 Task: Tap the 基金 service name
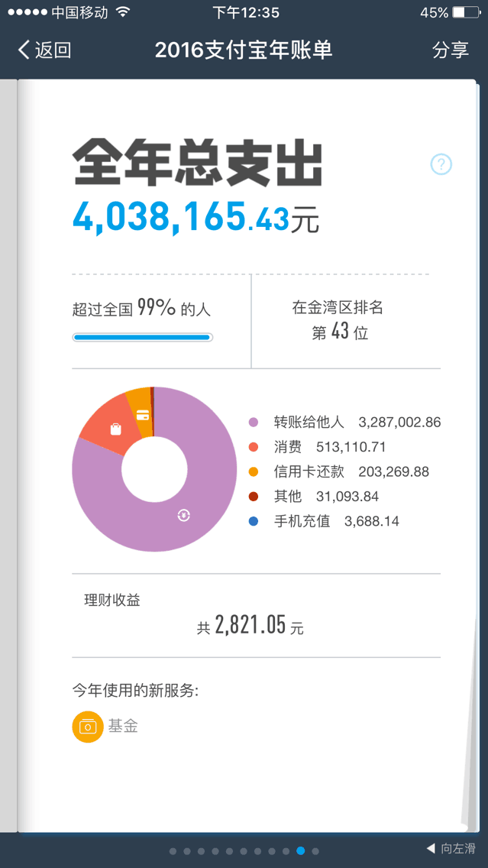pos(123,727)
